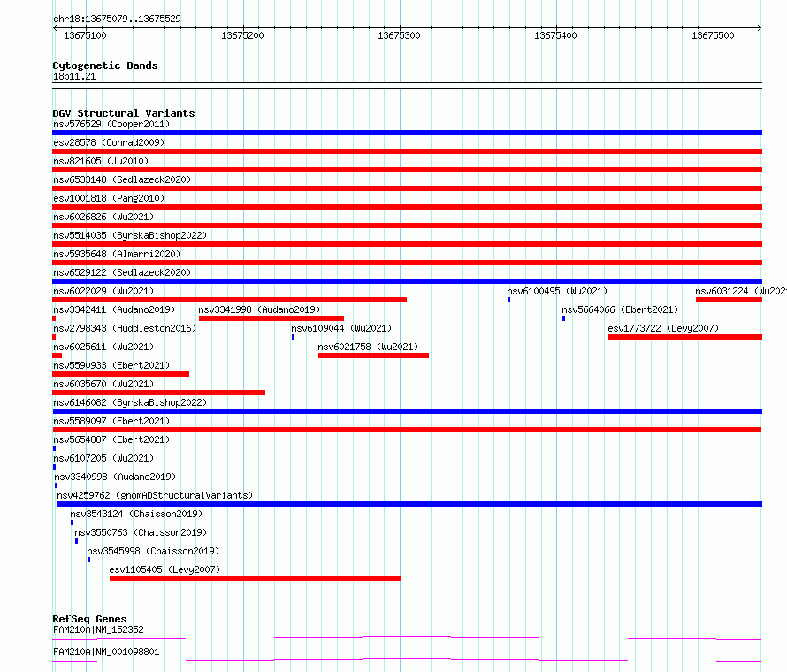Image resolution: width=787 pixels, height=672 pixels.
Task: Click the nsv6031224 variant label
Action: 741,291
